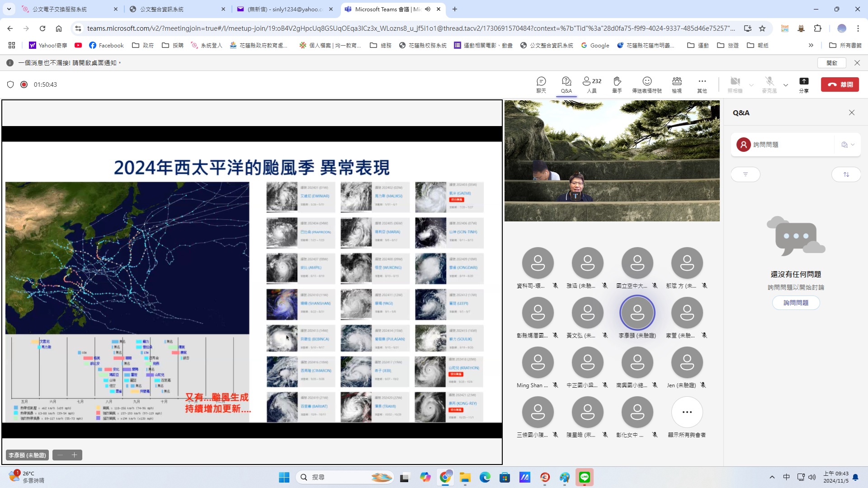This screenshot has width=868, height=488.
Task: Click the red Leave (離開) button
Action: [840, 84]
